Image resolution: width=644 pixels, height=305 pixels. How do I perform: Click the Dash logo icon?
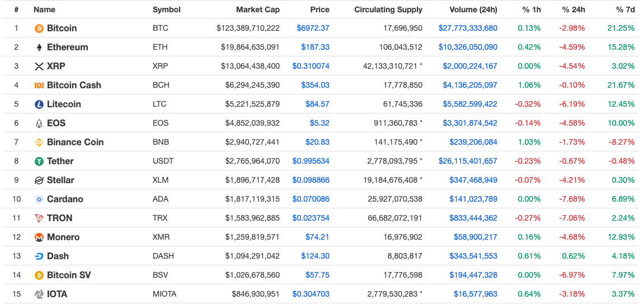pos(39,256)
